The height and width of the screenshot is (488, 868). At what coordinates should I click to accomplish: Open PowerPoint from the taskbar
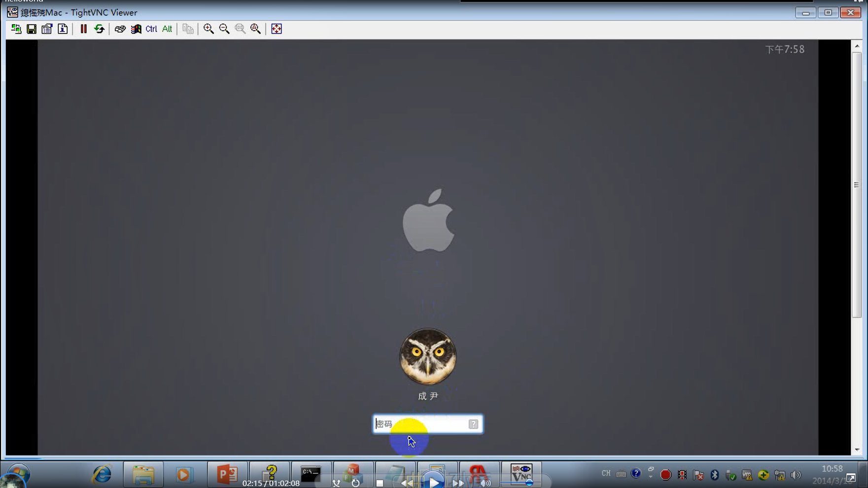click(227, 475)
